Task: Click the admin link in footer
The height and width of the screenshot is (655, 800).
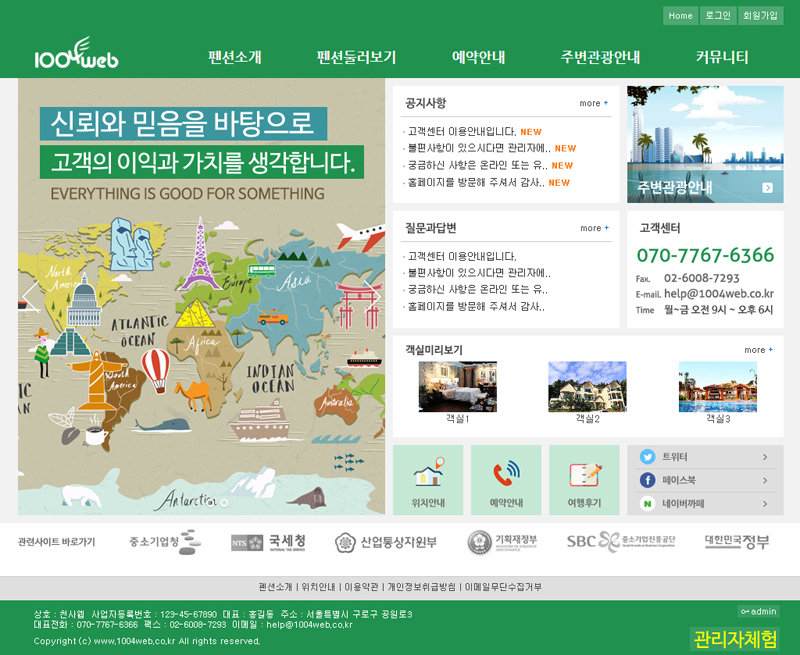Action: point(759,611)
